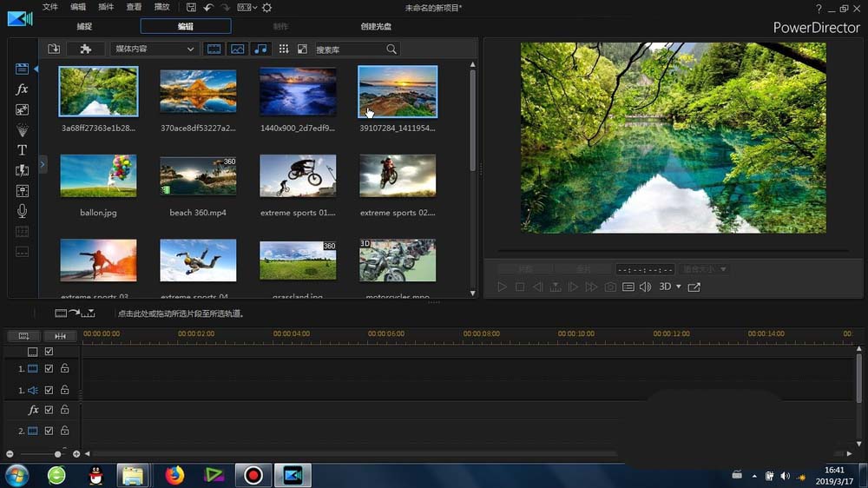868x488 pixels.
Task: Uncheck video track 1 enable checkbox
Action: click(x=49, y=369)
